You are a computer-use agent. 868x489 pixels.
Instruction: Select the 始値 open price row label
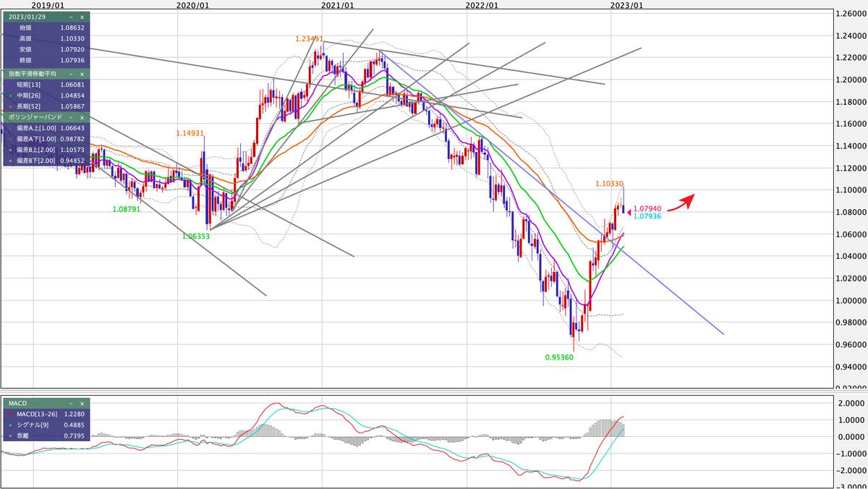25,27
